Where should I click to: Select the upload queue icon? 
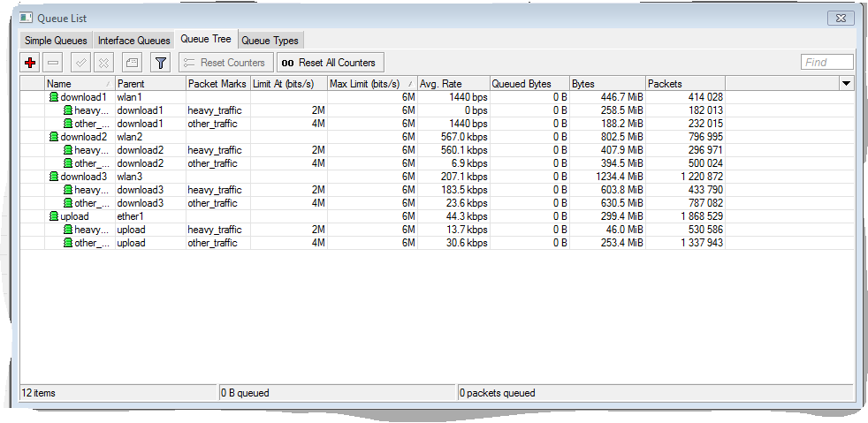[x=54, y=216]
